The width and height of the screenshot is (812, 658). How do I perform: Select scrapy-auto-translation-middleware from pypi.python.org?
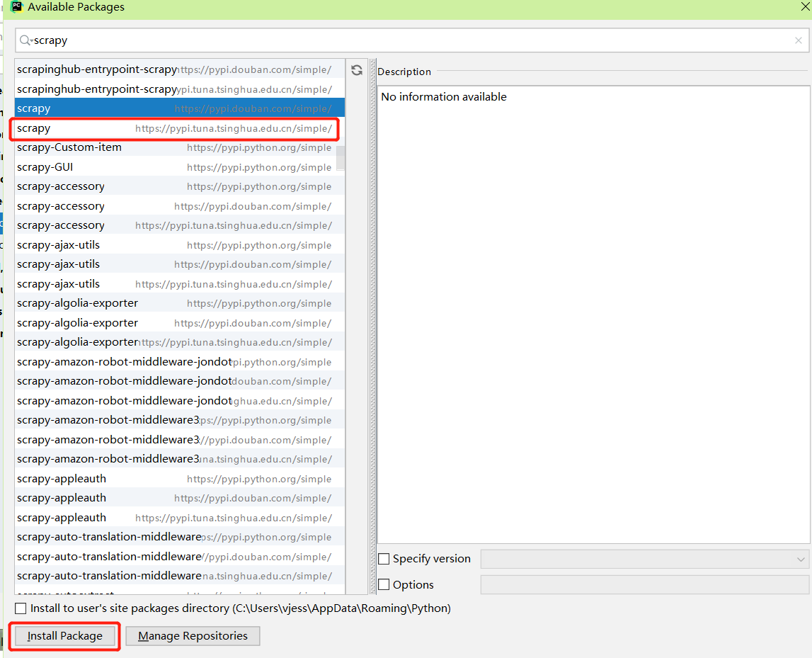pos(180,537)
